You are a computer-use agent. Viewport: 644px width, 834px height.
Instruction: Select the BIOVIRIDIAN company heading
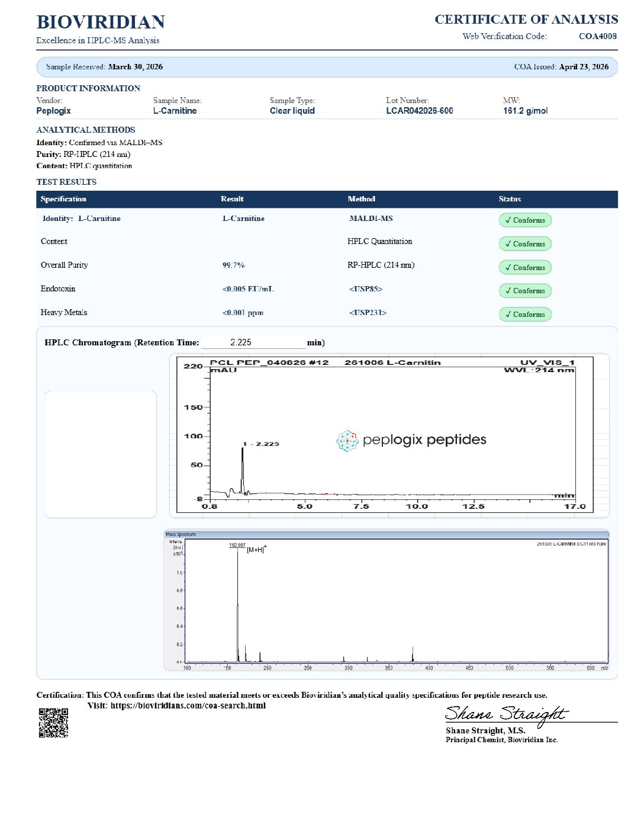[x=101, y=22]
